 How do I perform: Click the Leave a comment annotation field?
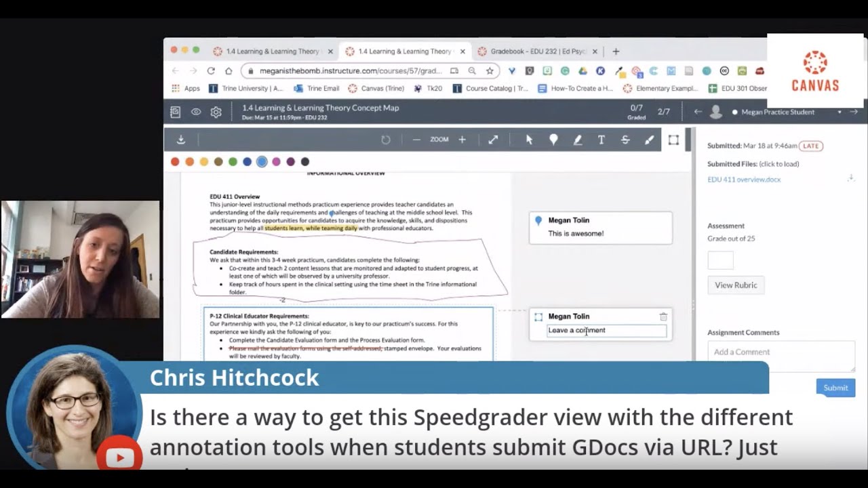pos(607,331)
